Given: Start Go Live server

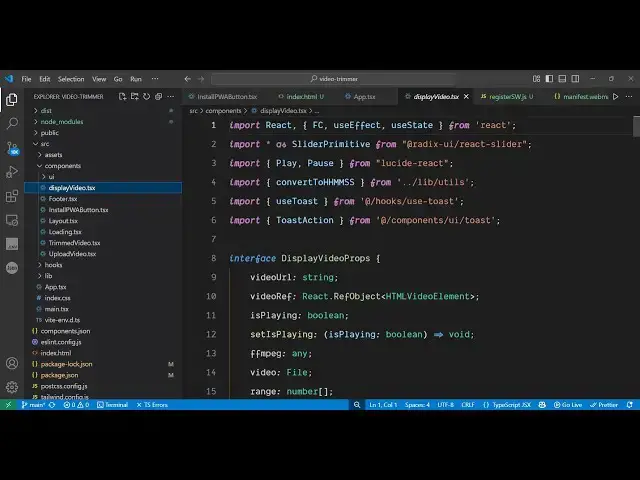Looking at the screenshot, I should tap(568, 405).
